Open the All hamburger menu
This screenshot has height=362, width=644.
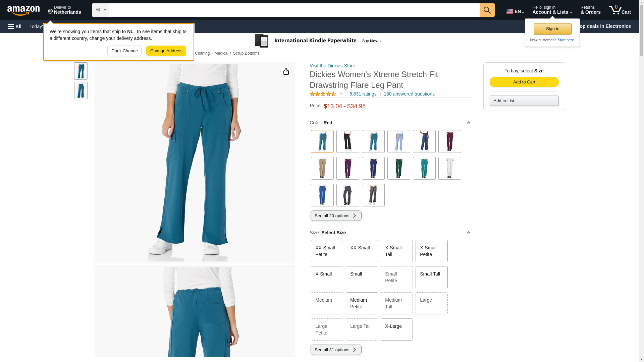tap(15, 26)
